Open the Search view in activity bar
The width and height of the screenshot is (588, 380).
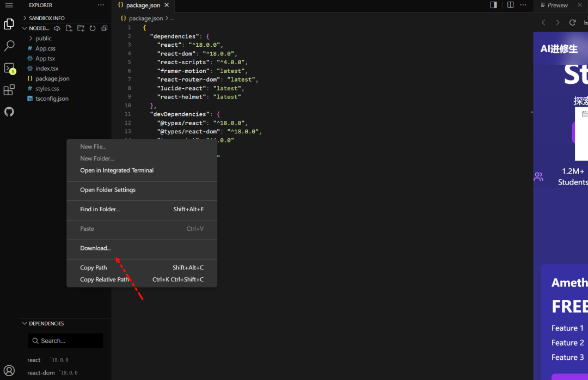tap(9, 46)
